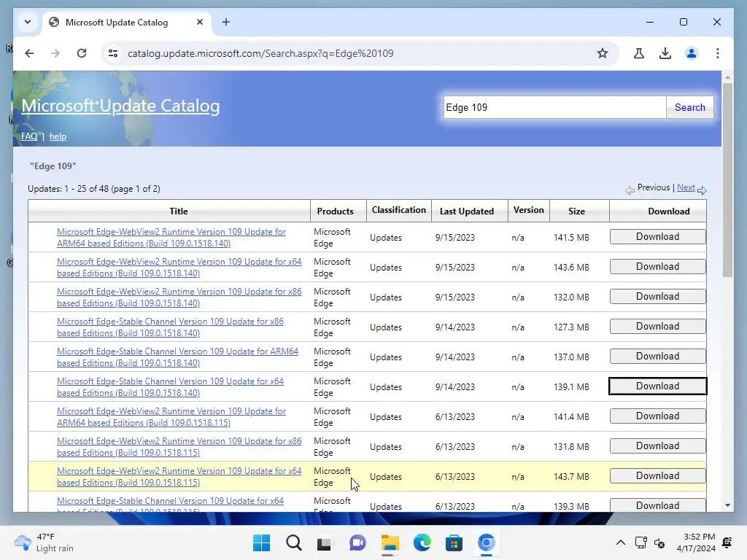Screen dimensions: 747x560
Task: Download the 141.5 MB WebView2 ARM64 update
Action: point(657,237)
